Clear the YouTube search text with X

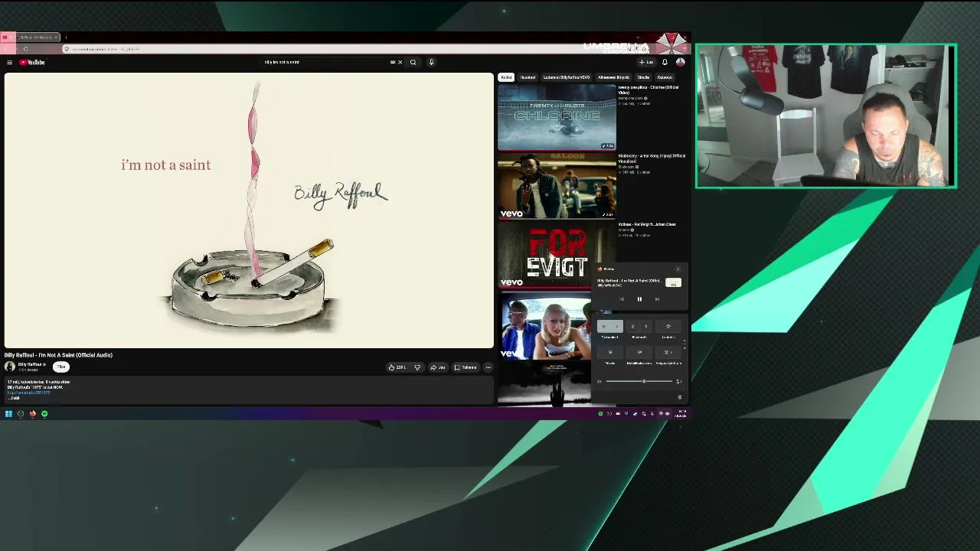click(400, 63)
